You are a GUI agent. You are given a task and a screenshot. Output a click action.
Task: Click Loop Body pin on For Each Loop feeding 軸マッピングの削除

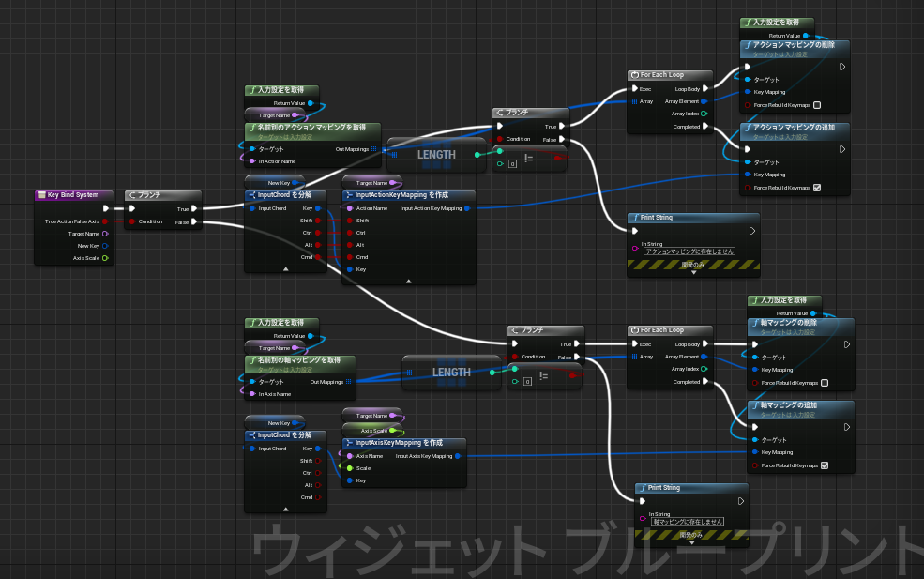[x=704, y=343]
